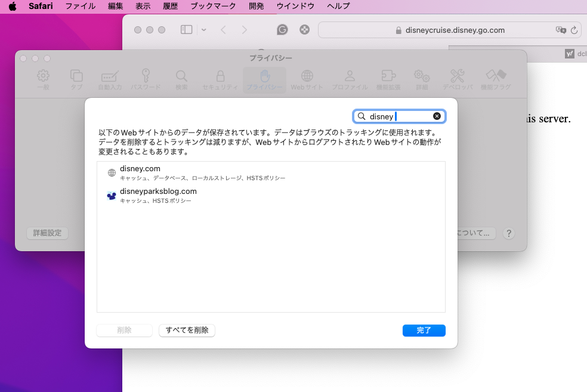Click すべてを削除 button
The width and height of the screenshot is (587, 392).
[x=187, y=330]
